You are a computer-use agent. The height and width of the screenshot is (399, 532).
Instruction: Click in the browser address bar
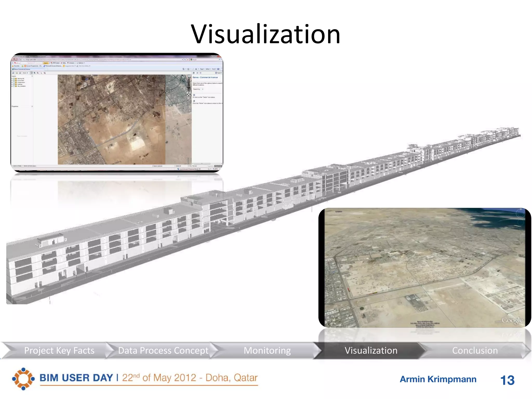[x=101, y=59]
